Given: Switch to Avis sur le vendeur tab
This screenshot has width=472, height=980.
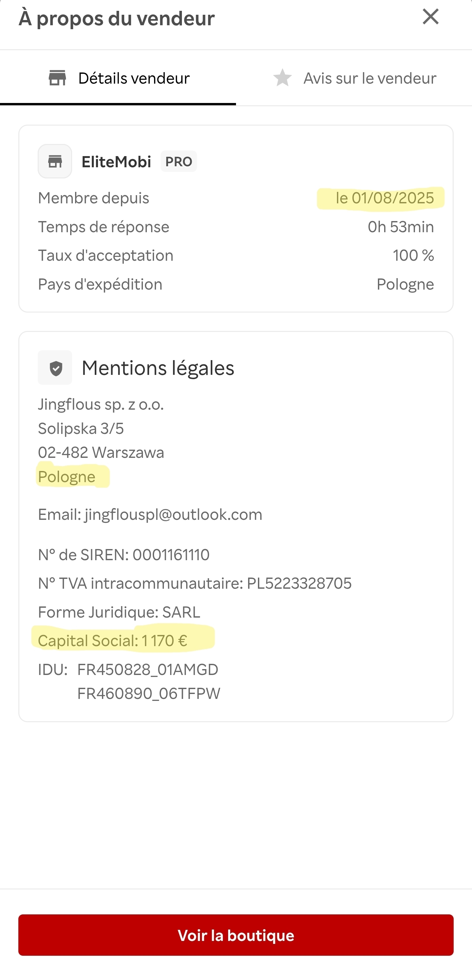Looking at the screenshot, I should click(x=369, y=78).
